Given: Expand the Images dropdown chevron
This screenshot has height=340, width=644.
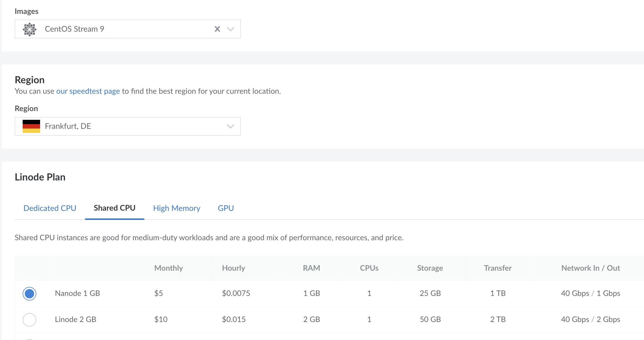Looking at the screenshot, I should coord(231,29).
